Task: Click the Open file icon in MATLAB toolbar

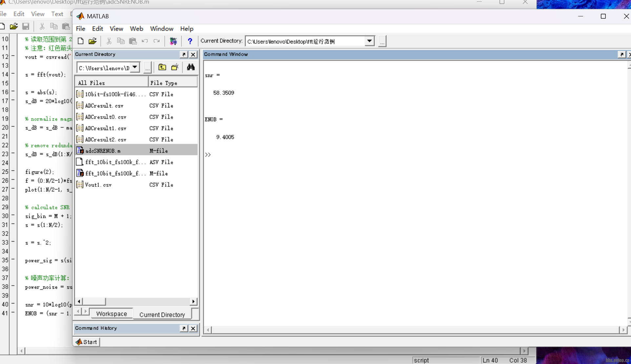Action: tap(92, 41)
